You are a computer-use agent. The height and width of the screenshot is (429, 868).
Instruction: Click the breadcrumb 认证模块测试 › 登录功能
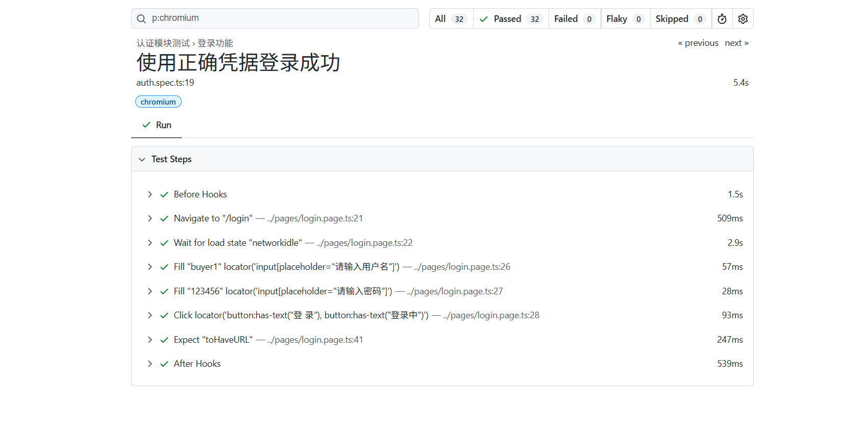pos(185,43)
